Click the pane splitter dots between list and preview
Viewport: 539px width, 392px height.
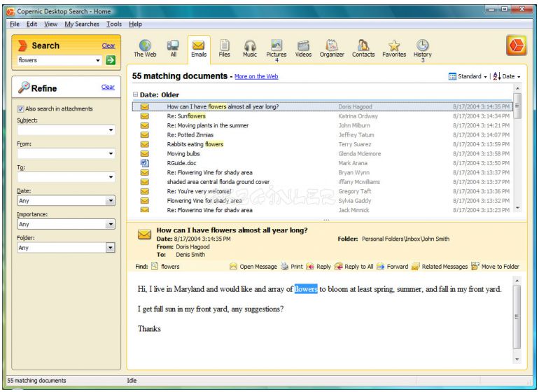click(326, 220)
